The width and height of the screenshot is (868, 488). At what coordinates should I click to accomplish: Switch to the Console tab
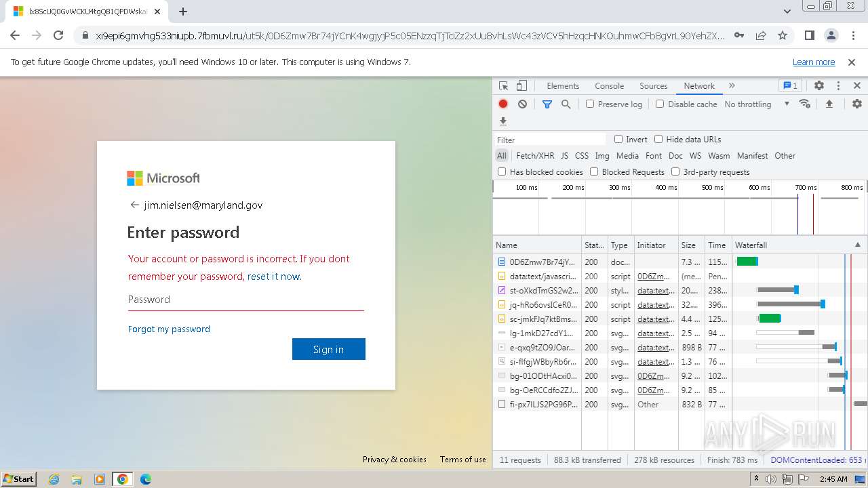(609, 86)
